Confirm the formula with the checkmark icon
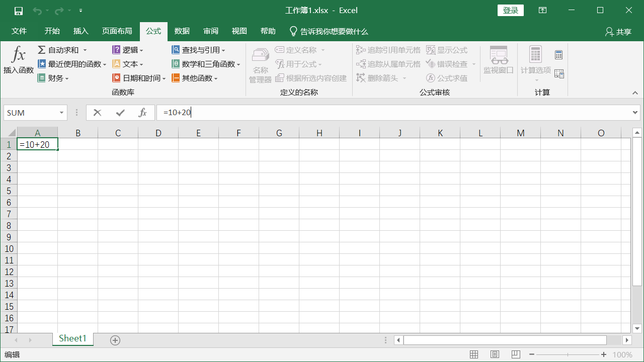This screenshot has height=362, width=644. 120,113
